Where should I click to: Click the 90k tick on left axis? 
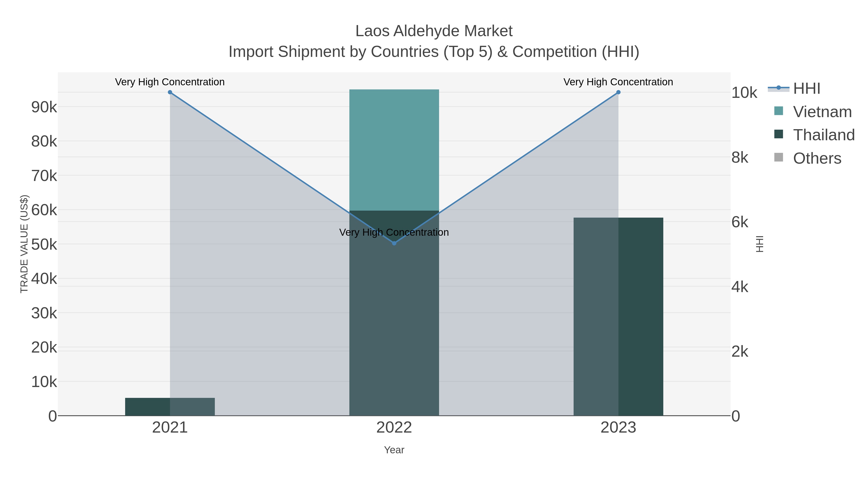44,107
